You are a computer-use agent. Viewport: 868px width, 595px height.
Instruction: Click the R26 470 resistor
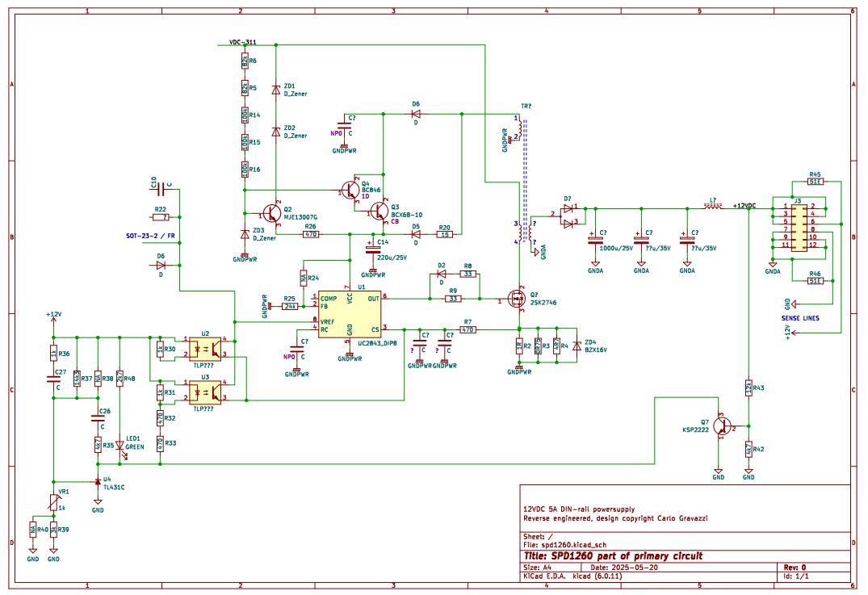point(311,234)
